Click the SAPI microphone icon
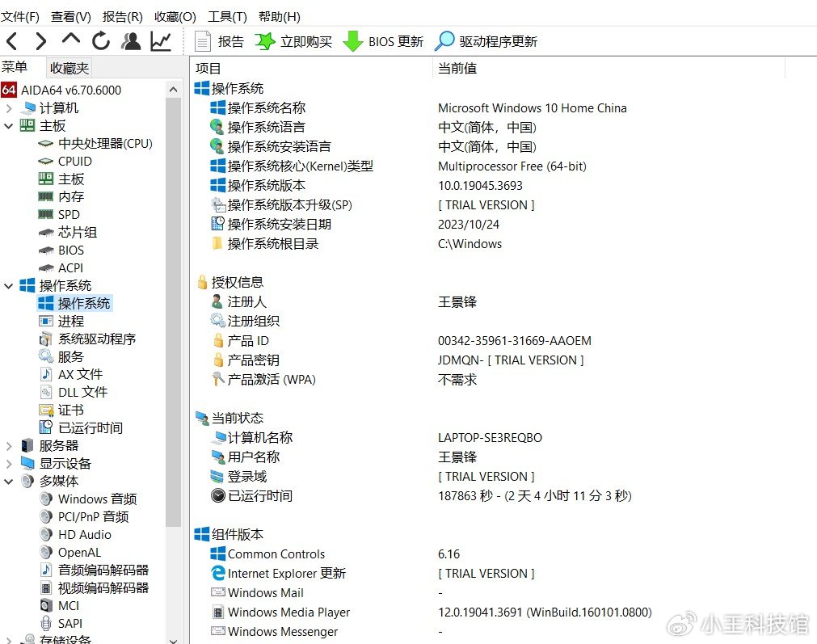This screenshot has width=817, height=644. [x=46, y=624]
